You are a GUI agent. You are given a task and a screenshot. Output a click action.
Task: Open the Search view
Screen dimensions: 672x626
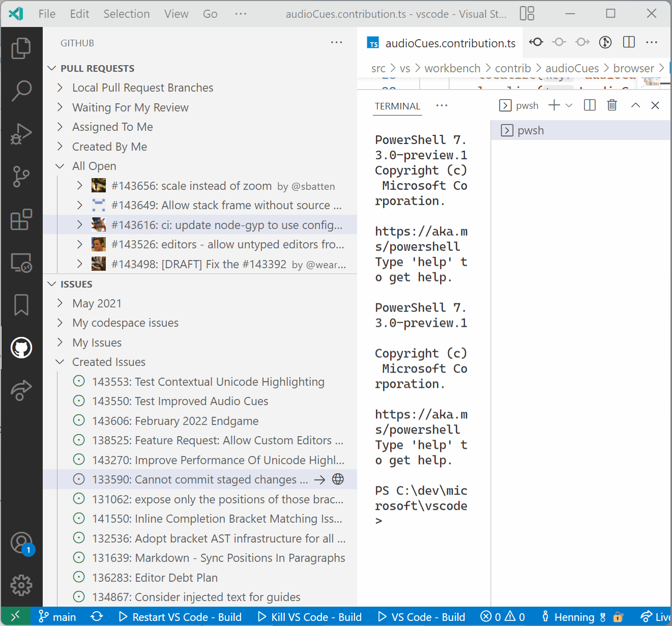click(x=21, y=91)
